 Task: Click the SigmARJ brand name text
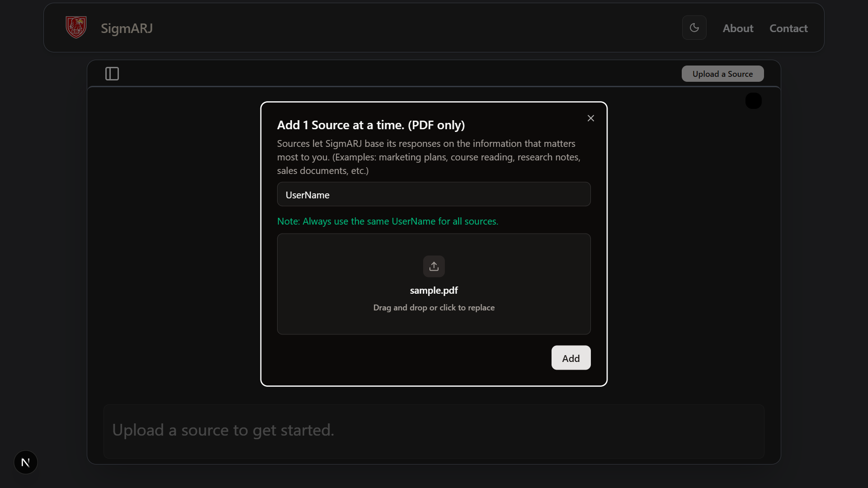point(126,28)
